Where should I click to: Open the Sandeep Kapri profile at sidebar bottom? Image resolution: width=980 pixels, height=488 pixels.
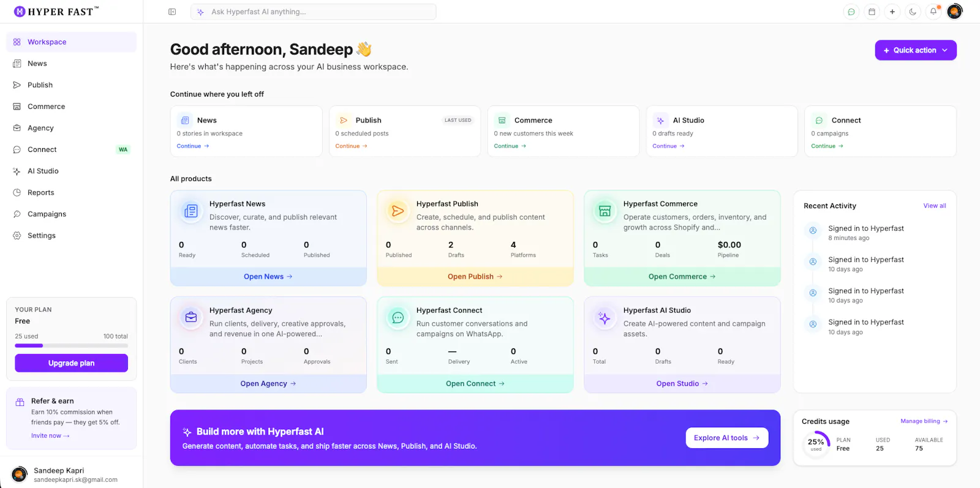click(71, 475)
